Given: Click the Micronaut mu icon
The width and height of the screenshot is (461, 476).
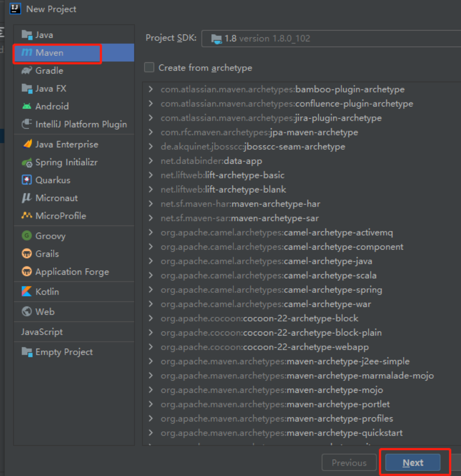Looking at the screenshot, I should [27, 198].
